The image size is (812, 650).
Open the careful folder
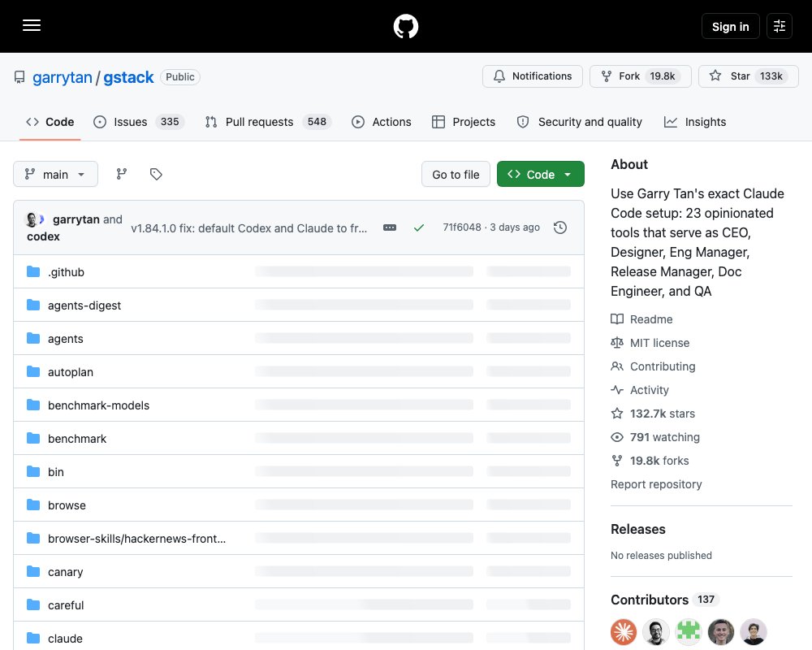66,604
